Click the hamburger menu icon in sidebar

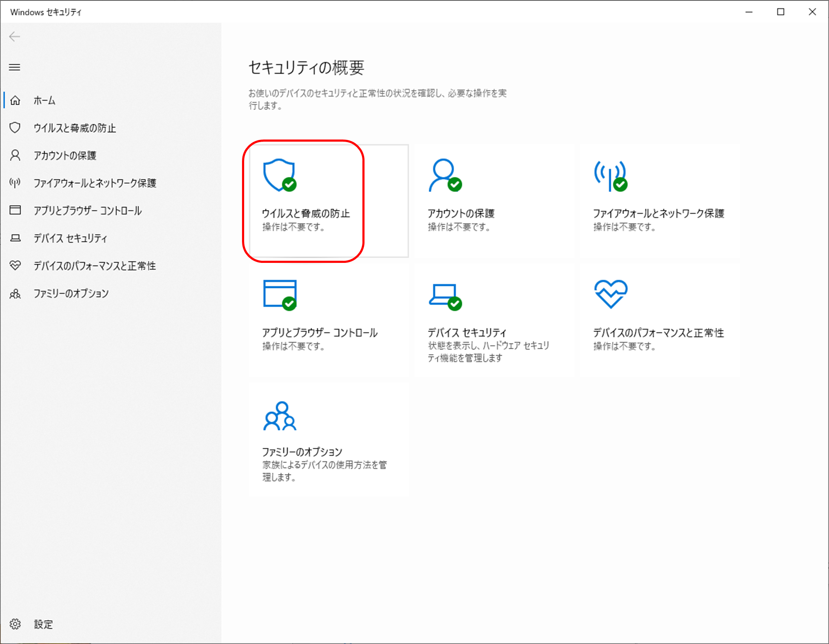[14, 67]
